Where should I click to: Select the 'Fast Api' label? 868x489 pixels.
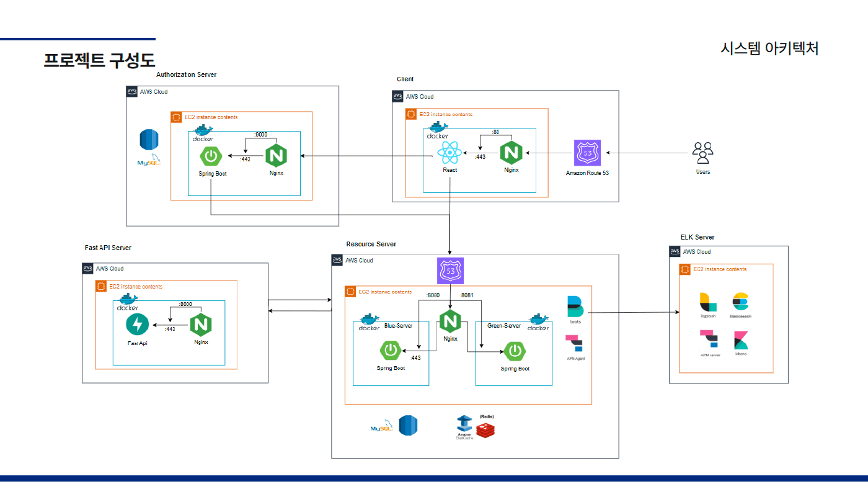[138, 343]
